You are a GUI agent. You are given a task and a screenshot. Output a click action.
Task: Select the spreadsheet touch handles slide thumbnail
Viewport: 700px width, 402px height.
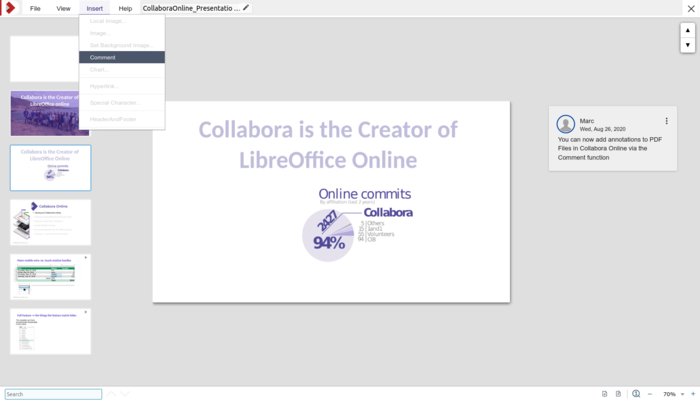pyautogui.click(x=50, y=277)
